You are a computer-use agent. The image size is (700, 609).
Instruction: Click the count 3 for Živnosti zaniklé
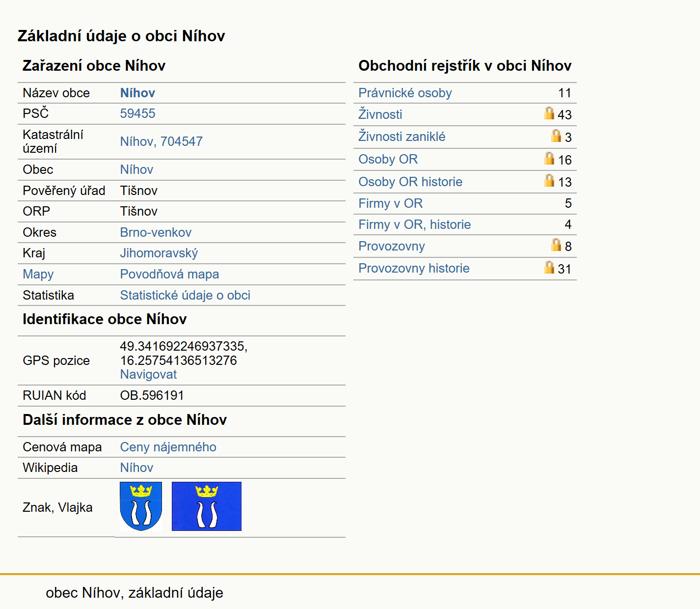point(568,137)
